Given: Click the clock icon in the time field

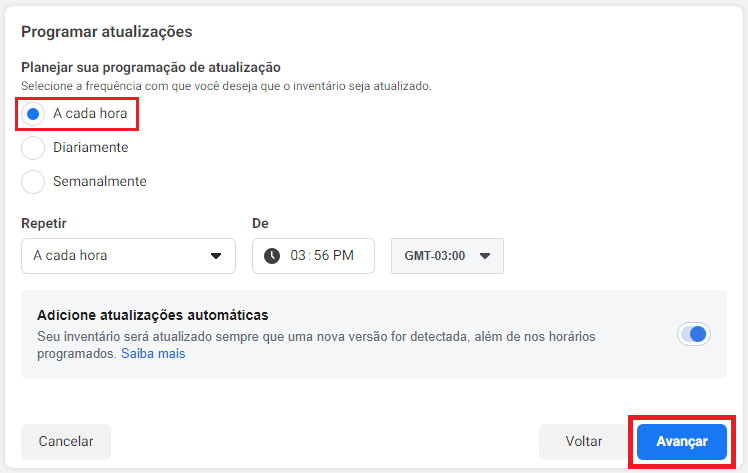Looking at the screenshot, I should click(x=272, y=256).
